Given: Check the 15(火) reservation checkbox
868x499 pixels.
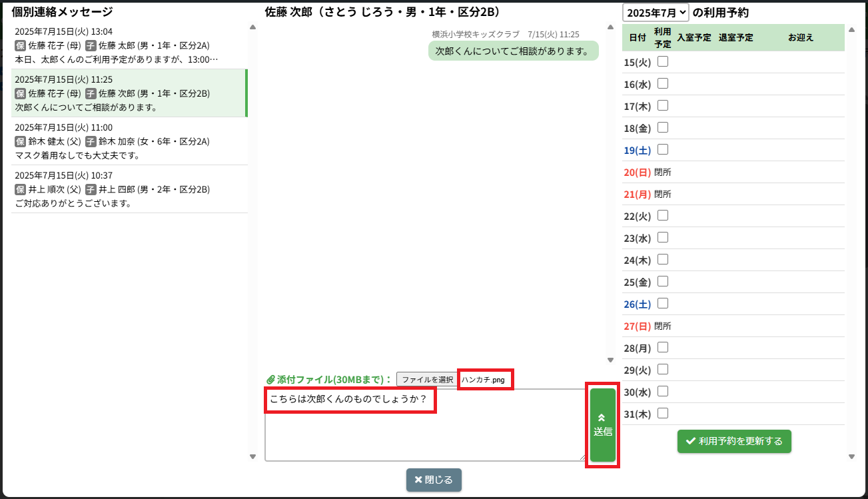Looking at the screenshot, I should (663, 62).
